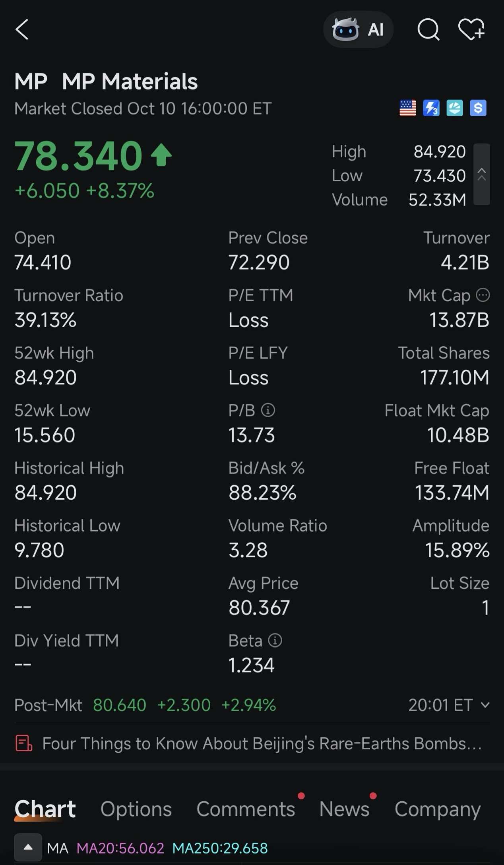The image size is (504, 865).
Task: Collapse the MA indicator arrow button
Action: tap(28, 847)
